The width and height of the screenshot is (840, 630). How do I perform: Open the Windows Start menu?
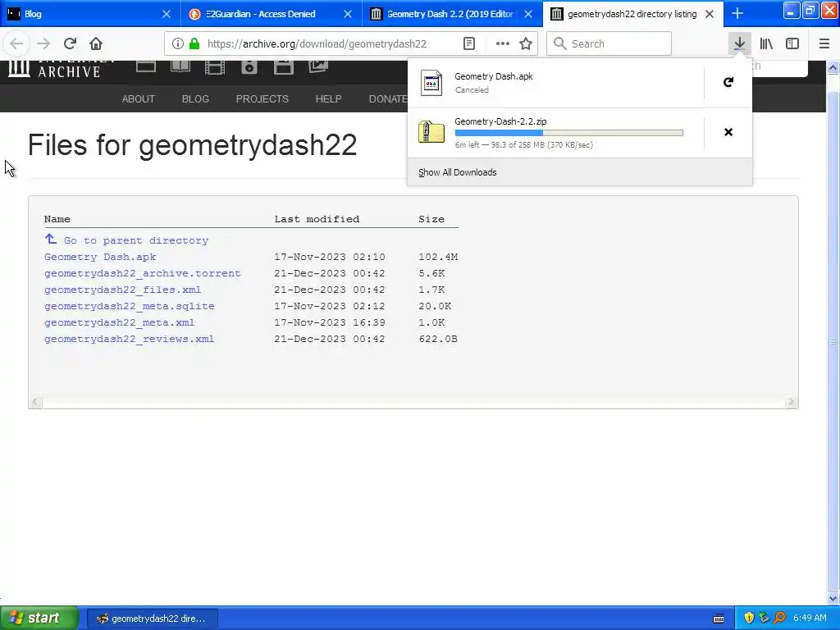click(39, 618)
